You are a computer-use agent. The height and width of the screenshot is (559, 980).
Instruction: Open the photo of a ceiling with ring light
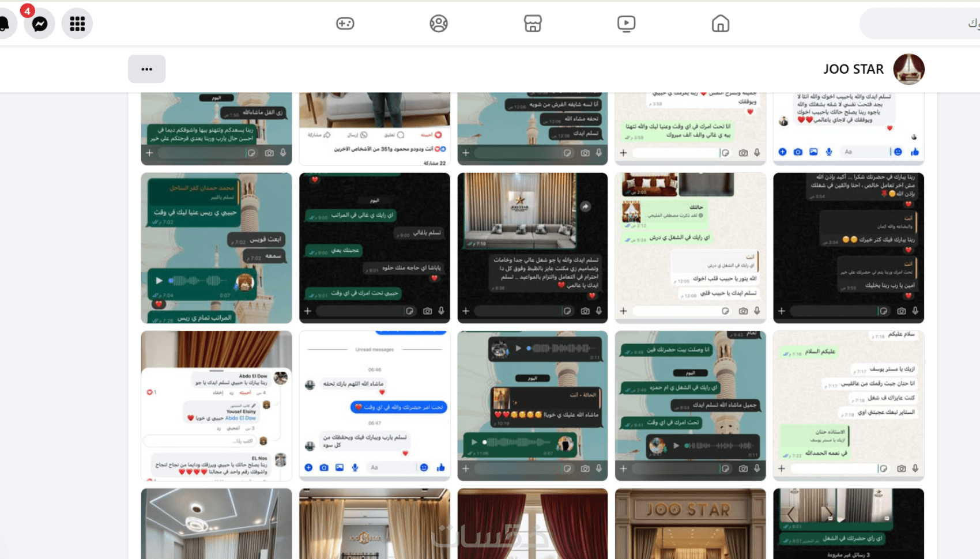pyautogui.click(x=217, y=524)
